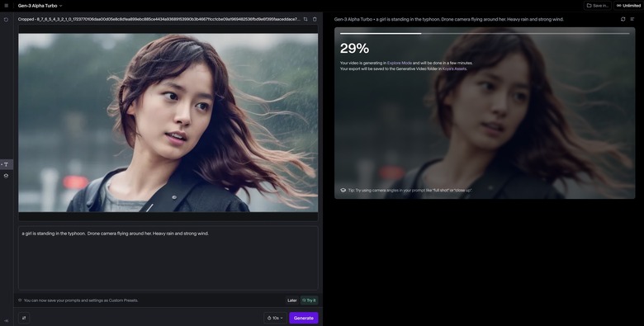
Task: Select the layers icon below text mode
Action: [6, 176]
